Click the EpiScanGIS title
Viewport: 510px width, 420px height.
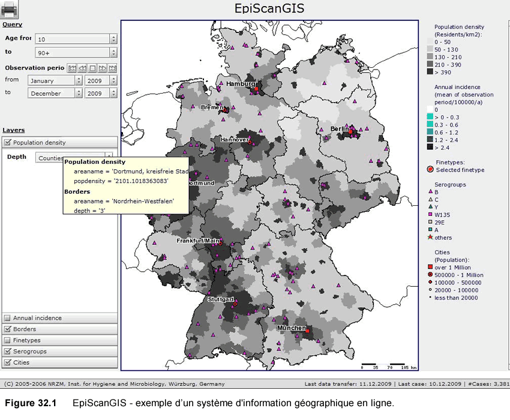(x=269, y=8)
